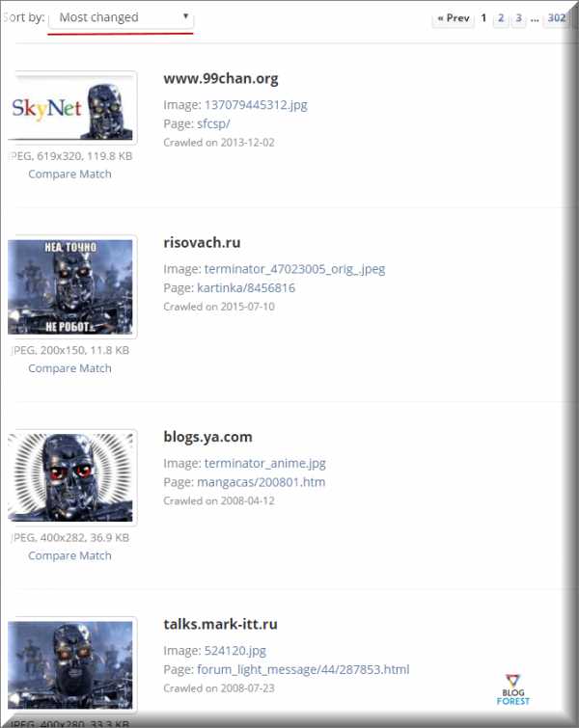Select the '400x282, 36.9 KB' file info
579x728 pixels.
click(x=85, y=538)
